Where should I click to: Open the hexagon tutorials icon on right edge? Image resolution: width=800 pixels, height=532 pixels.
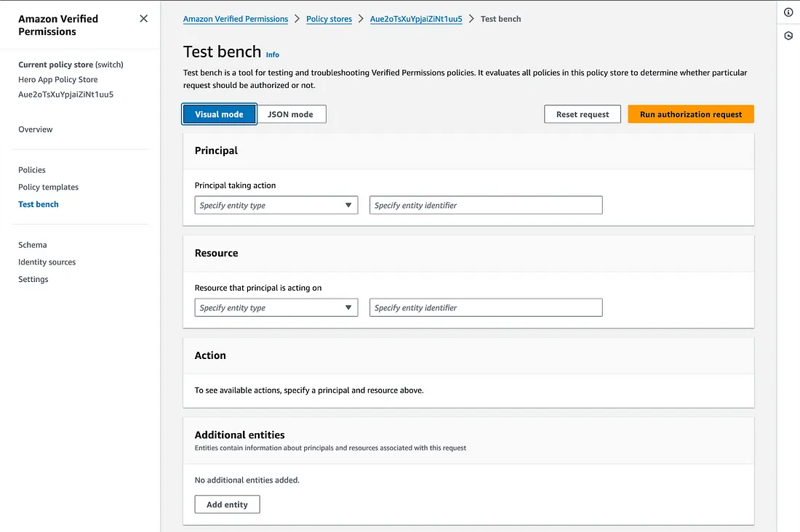(788, 36)
